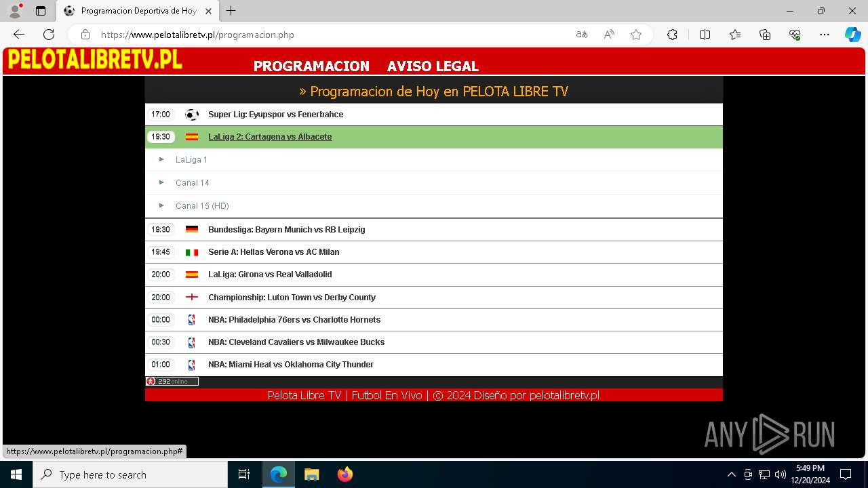Open Edge Settings and more menu
The image size is (868, 488).
pos(825,35)
